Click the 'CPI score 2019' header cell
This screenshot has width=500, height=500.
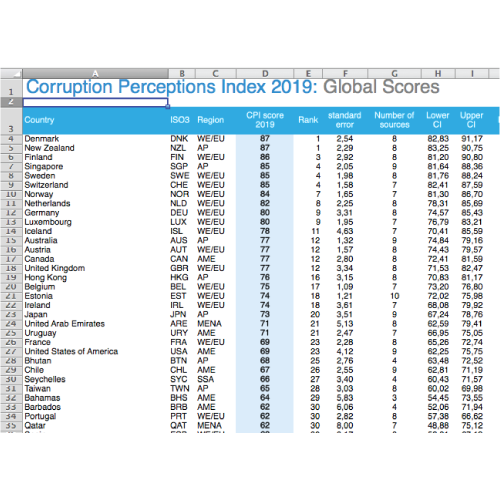(265, 120)
